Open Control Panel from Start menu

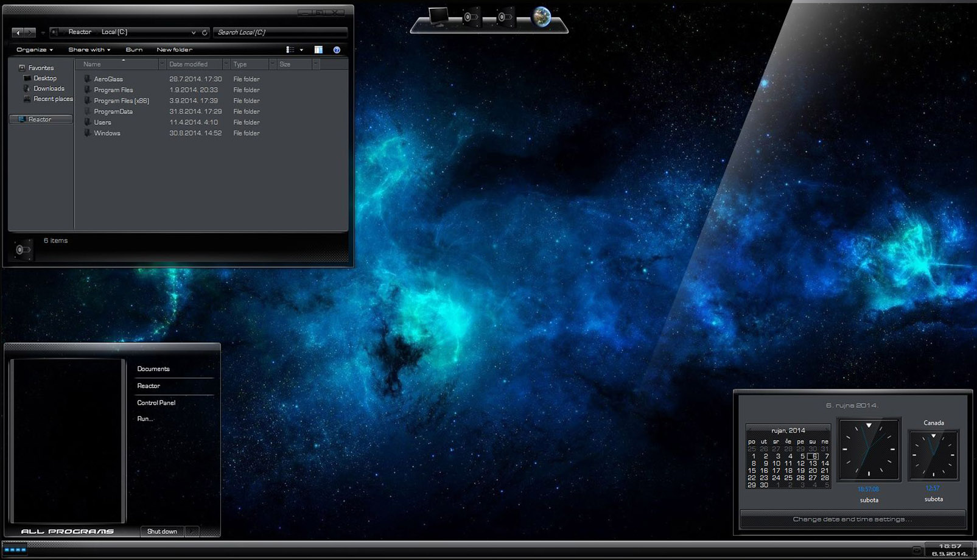coord(156,403)
